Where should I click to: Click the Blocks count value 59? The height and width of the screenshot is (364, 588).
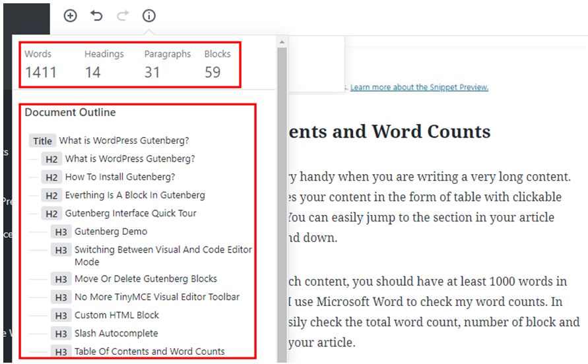click(212, 73)
